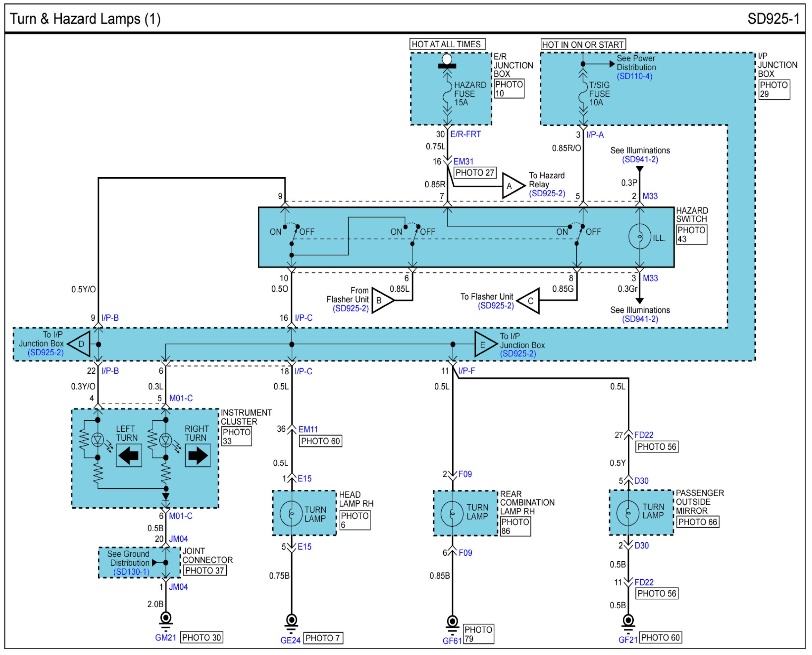This screenshot has height=655, width=812.
Task: Follow the SD941-2 link above connector M33
Action: point(640,159)
